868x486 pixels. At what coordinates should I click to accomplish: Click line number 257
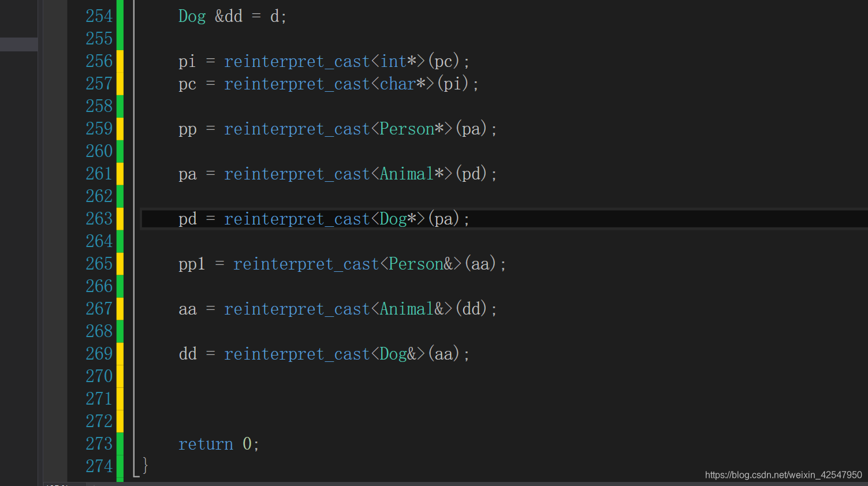point(99,84)
